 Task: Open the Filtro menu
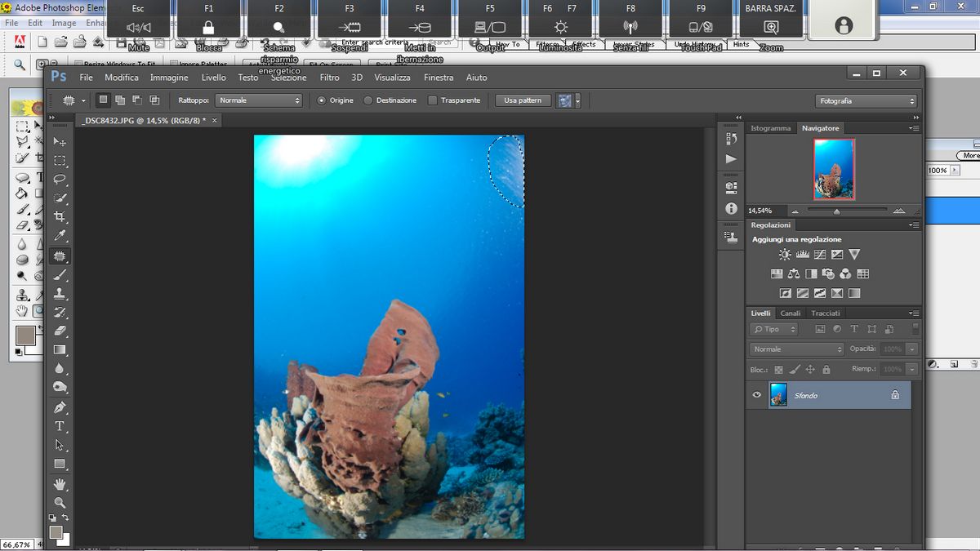click(329, 78)
